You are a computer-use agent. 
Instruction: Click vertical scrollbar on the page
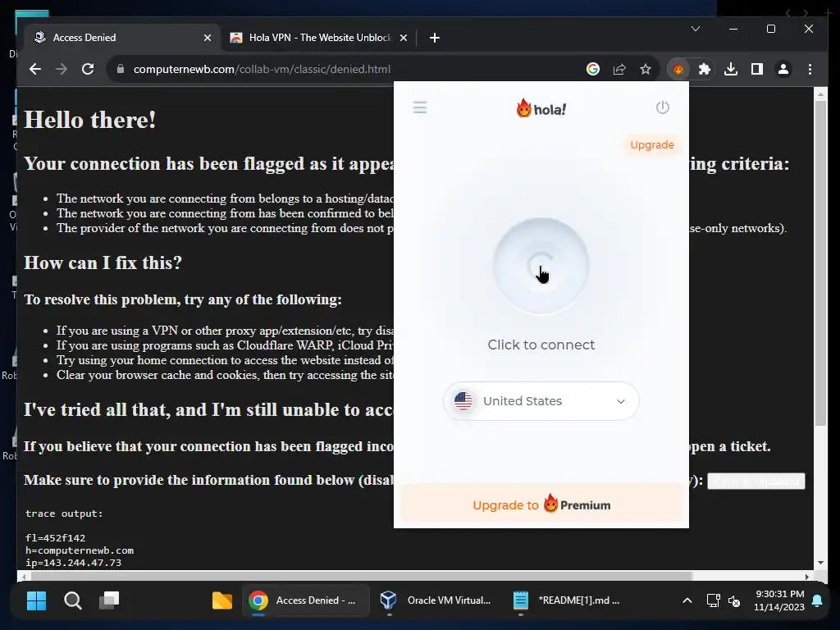[820, 262]
